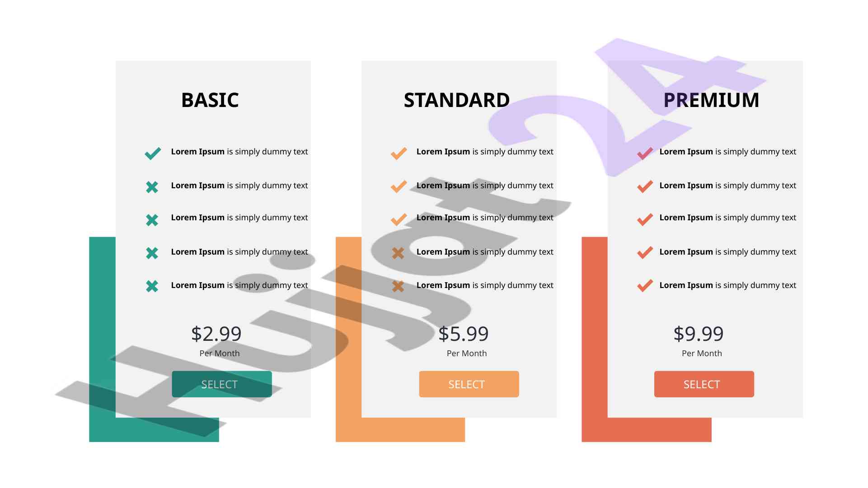This screenshot has height=488, width=868.
Task: Click the BASIC plan heading
Action: (x=210, y=100)
